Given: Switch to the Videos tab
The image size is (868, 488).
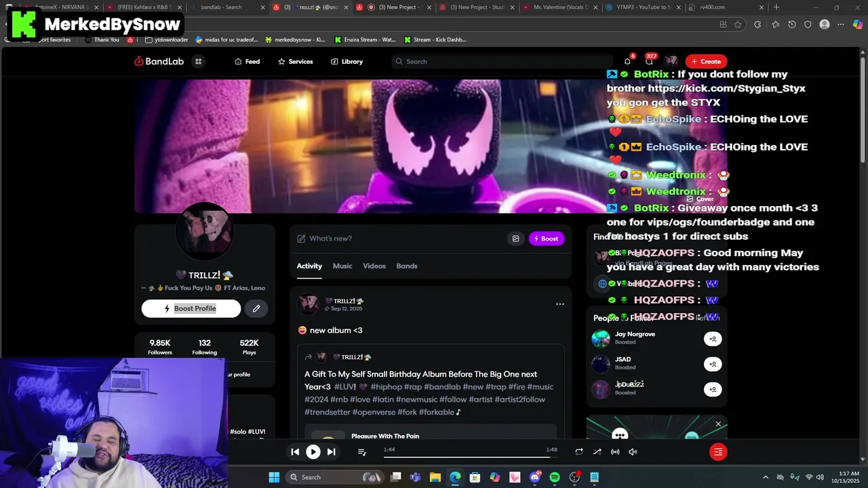Looking at the screenshot, I should (374, 266).
